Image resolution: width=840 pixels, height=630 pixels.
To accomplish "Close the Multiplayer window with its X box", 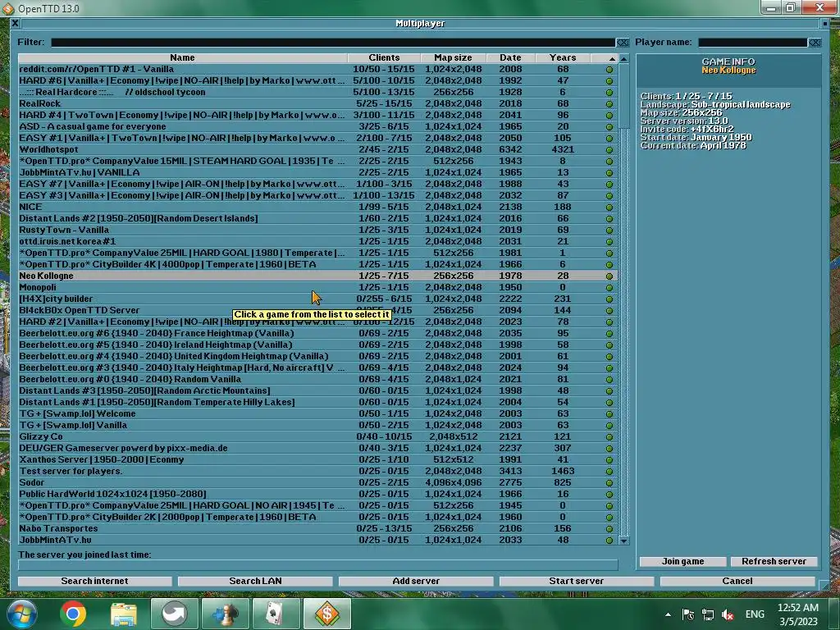I will click(15, 23).
